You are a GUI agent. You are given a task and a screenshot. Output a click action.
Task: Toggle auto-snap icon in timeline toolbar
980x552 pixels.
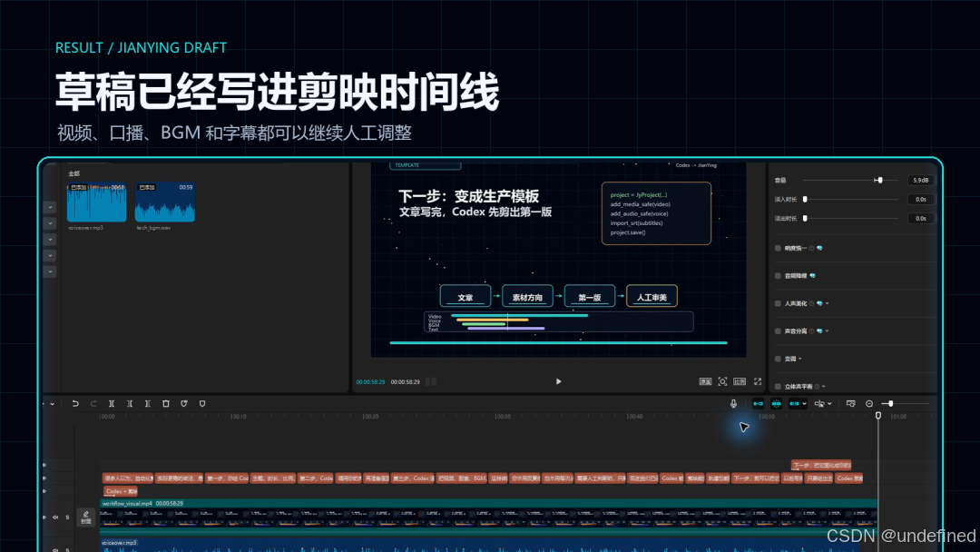click(776, 404)
